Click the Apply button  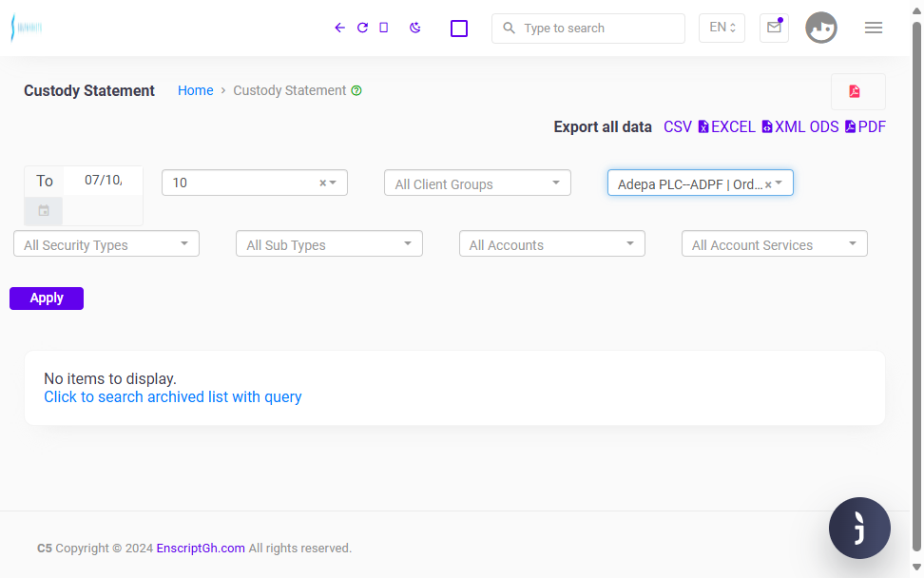pyautogui.click(x=47, y=299)
